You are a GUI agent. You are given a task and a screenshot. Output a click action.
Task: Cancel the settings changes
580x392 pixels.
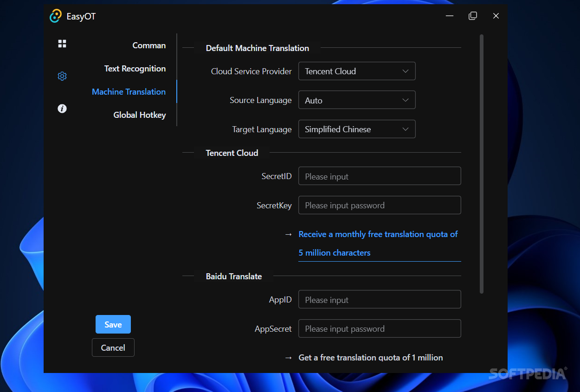(x=113, y=347)
